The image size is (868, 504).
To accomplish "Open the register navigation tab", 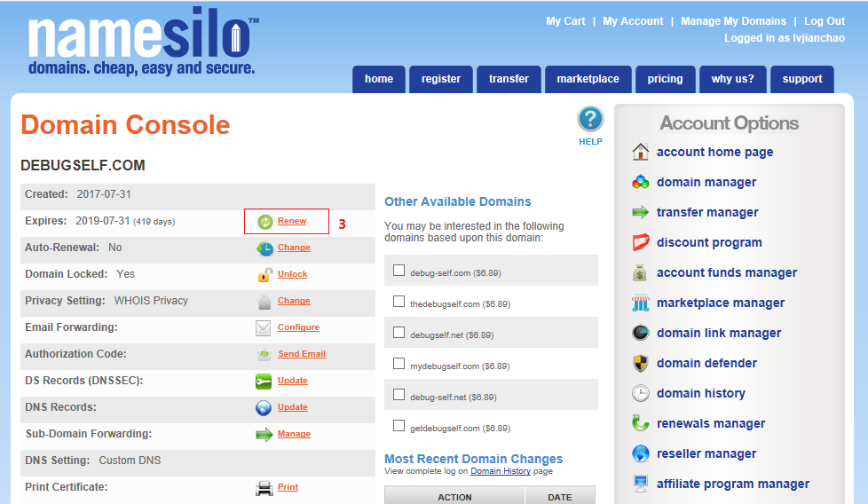I will (440, 79).
